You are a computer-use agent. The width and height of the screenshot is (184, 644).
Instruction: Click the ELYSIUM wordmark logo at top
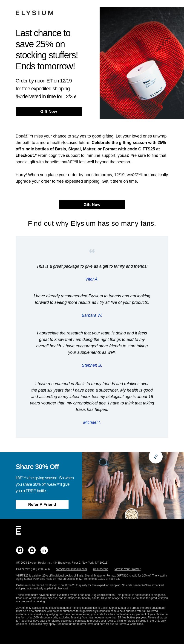[x=34, y=13]
